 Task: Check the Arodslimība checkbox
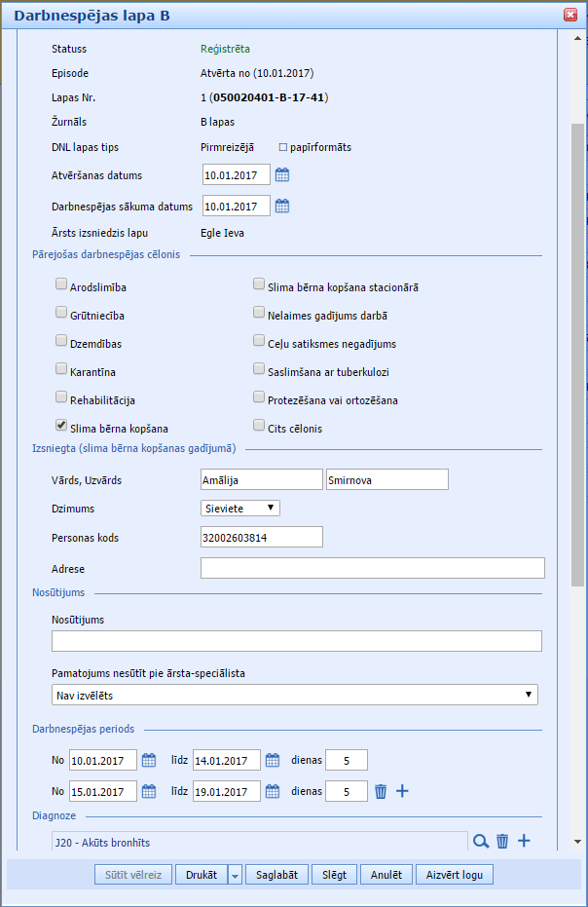pos(61,286)
